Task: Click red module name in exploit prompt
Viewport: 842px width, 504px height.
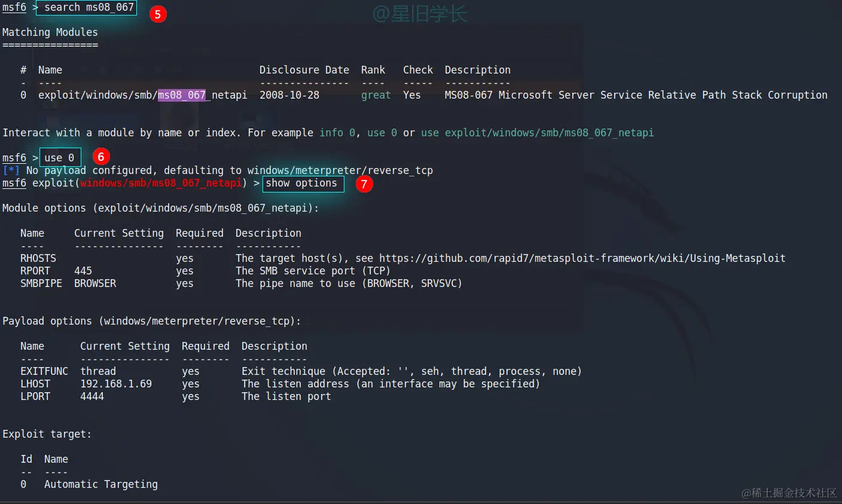Action: 161,183
